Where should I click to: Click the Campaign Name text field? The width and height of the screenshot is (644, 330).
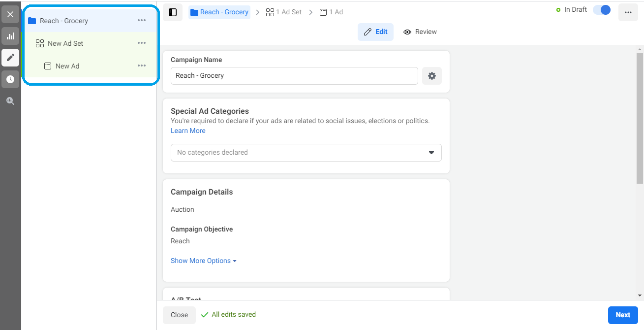pyautogui.click(x=294, y=76)
